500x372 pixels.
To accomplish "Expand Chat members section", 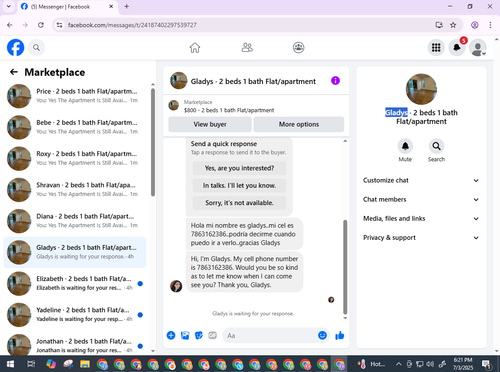I will [x=421, y=199].
